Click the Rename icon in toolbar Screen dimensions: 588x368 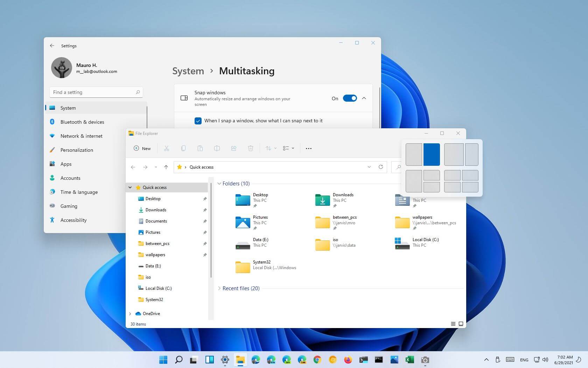pos(217,148)
